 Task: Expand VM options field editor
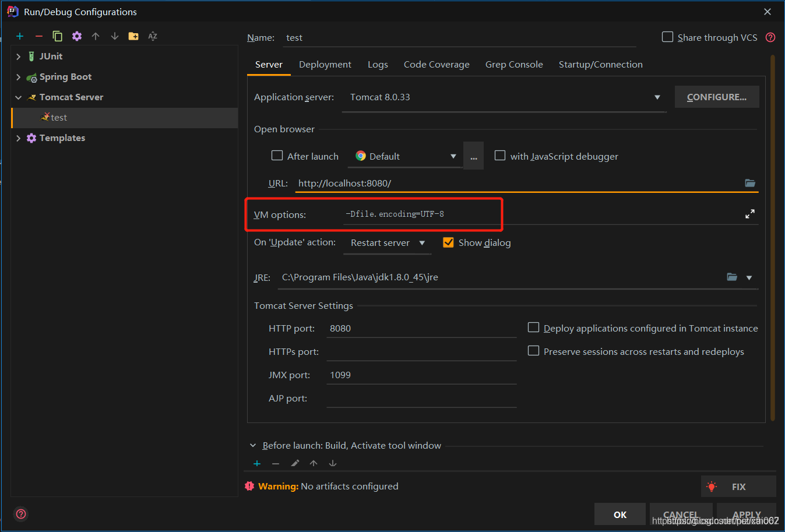(750, 214)
